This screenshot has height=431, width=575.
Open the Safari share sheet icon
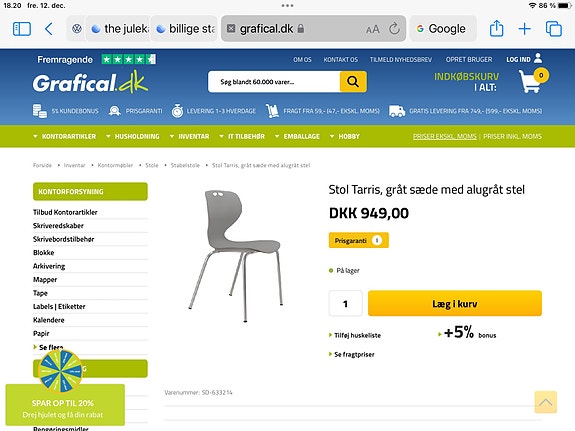pos(497,28)
